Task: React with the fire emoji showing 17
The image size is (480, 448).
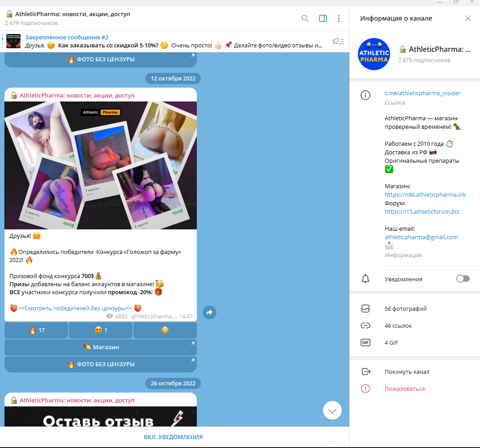Action: [x=36, y=330]
